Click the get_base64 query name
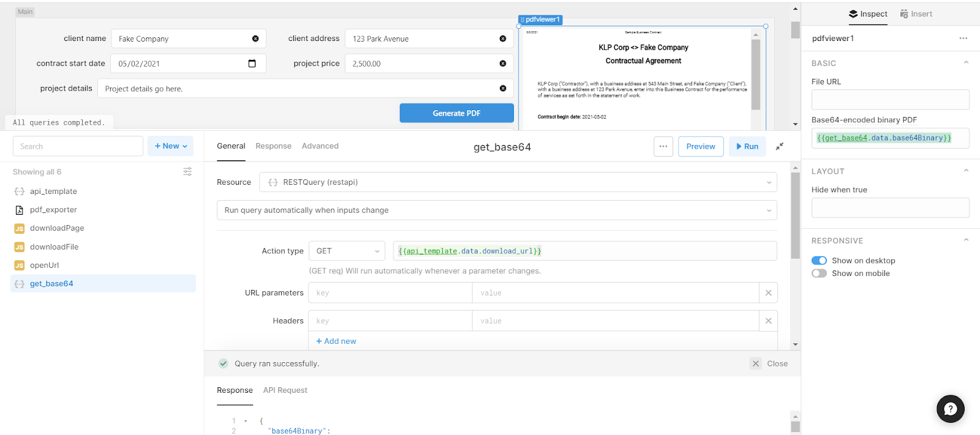The width and height of the screenshot is (980, 435). click(x=502, y=147)
